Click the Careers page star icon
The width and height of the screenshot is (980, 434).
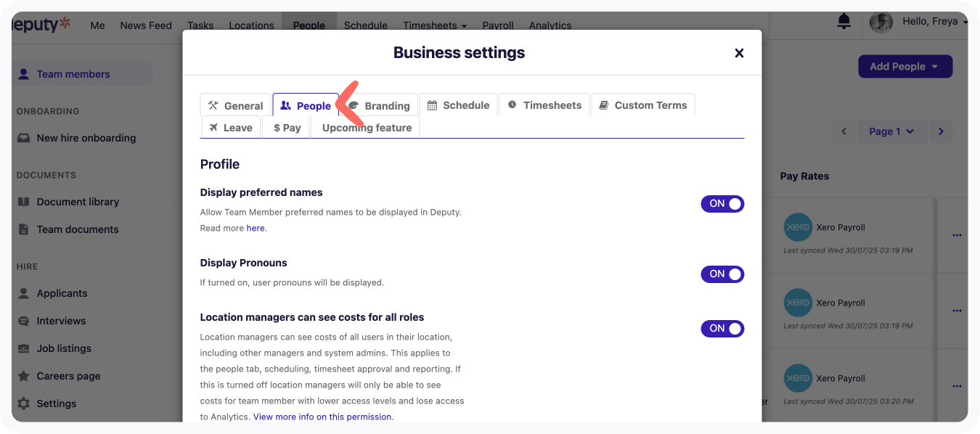click(24, 376)
